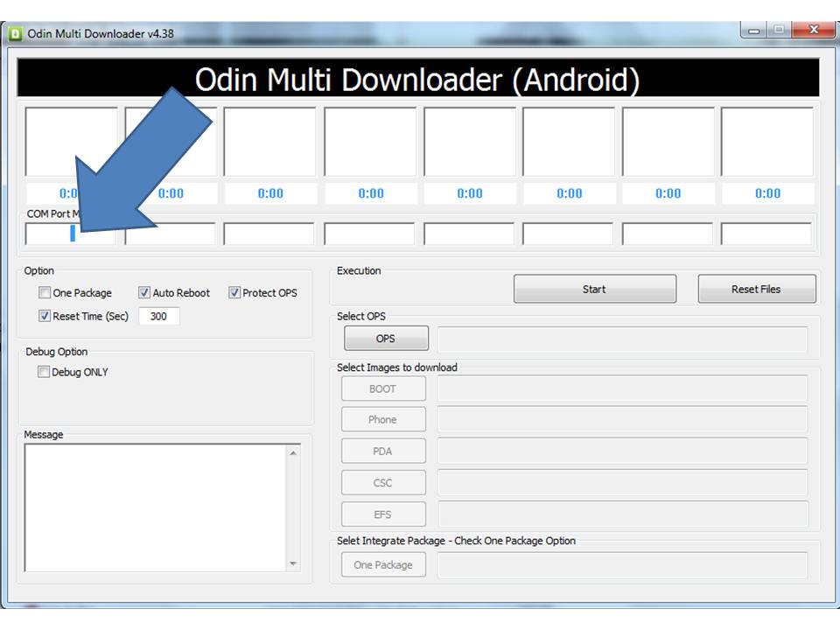The width and height of the screenshot is (840, 630).
Task: Click the third COM port mapping field
Action: (x=269, y=234)
